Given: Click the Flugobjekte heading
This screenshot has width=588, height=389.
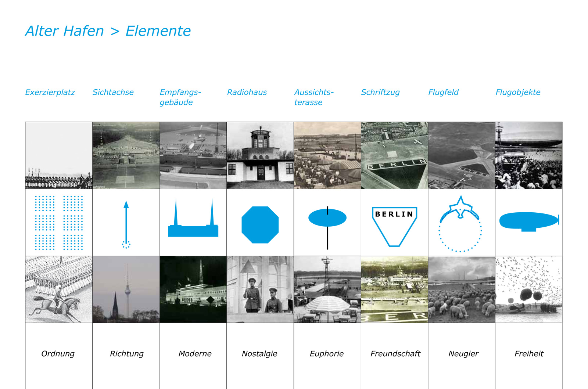Looking at the screenshot, I should 518,92.
